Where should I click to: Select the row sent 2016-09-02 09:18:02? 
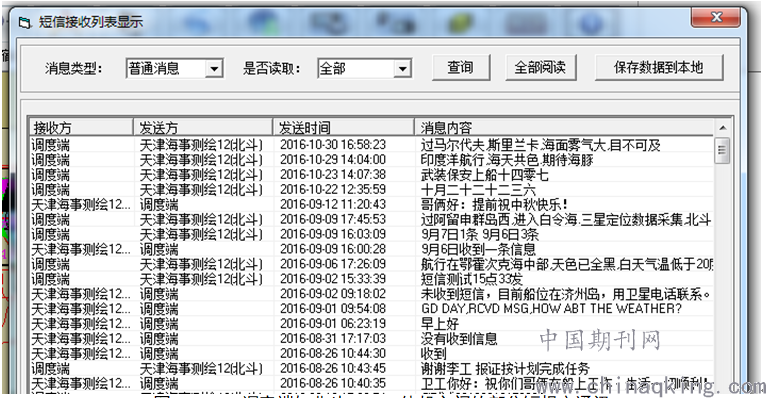point(371,294)
